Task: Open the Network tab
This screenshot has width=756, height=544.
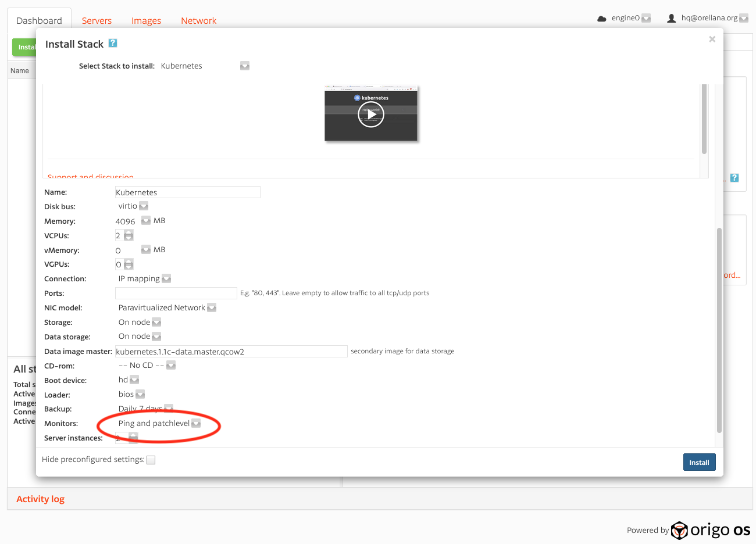Action: point(198,21)
